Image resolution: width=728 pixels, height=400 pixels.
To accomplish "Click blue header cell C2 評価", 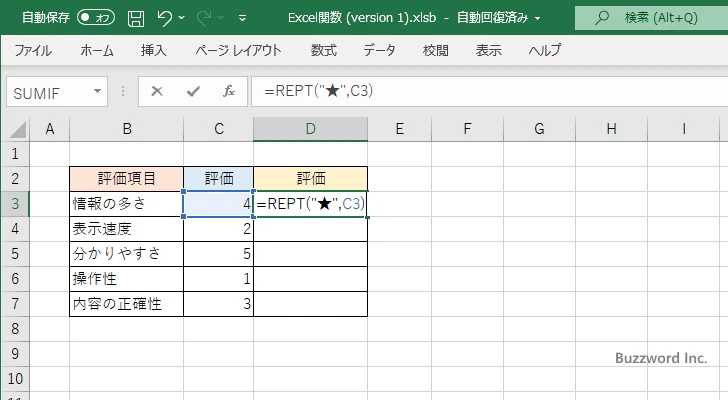I will 219,179.
